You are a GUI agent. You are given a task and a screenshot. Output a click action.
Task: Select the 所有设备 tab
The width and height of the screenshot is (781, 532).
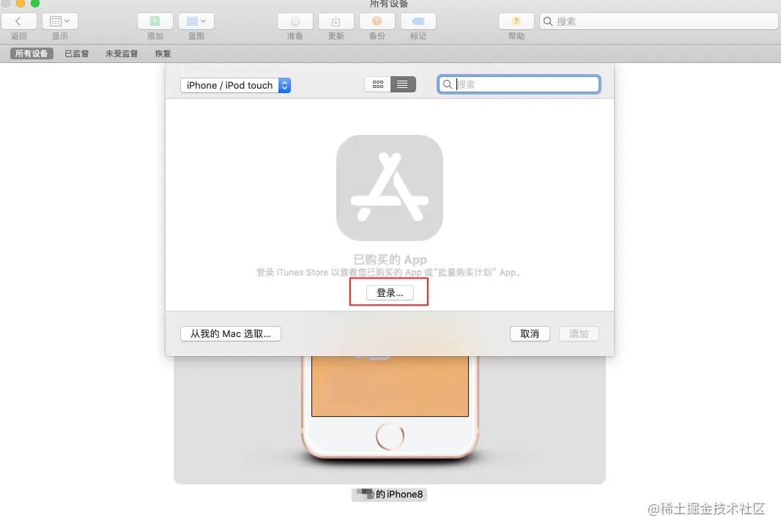click(x=32, y=53)
